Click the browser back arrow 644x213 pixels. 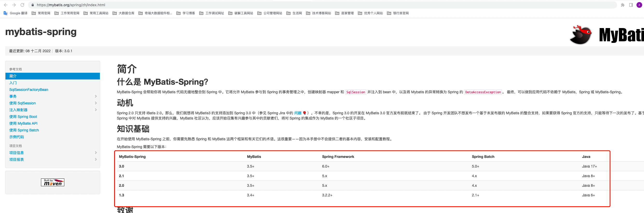pyautogui.click(x=6, y=5)
